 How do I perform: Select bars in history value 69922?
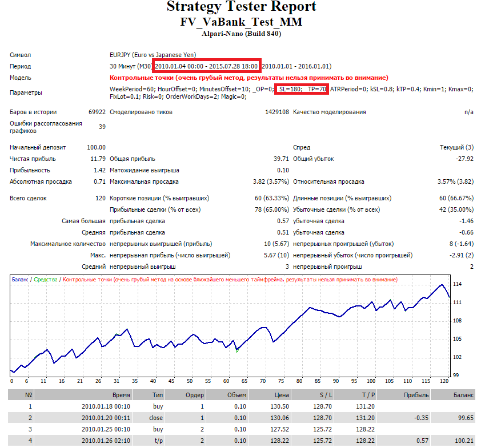click(x=97, y=112)
